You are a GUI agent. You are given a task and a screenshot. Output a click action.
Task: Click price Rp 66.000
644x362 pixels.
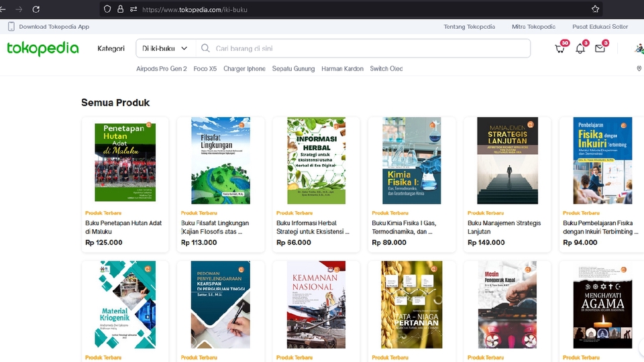(x=294, y=243)
